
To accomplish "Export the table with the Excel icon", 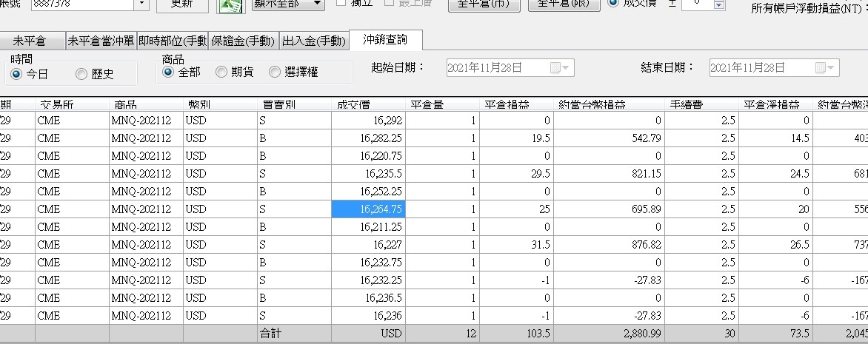I will [x=230, y=5].
